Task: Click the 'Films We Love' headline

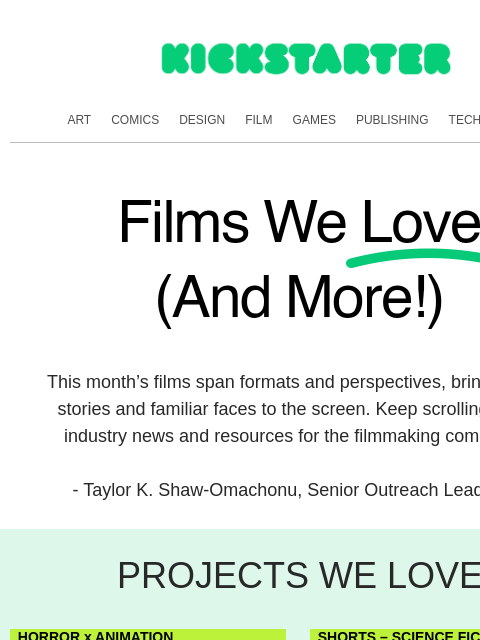Action: click(x=299, y=222)
